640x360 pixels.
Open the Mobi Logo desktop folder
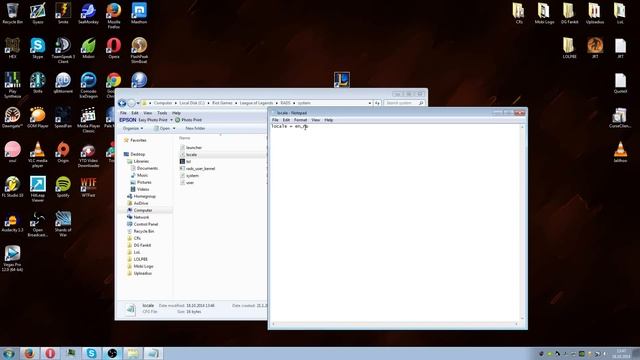pyautogui.click(x=544, y=13)
